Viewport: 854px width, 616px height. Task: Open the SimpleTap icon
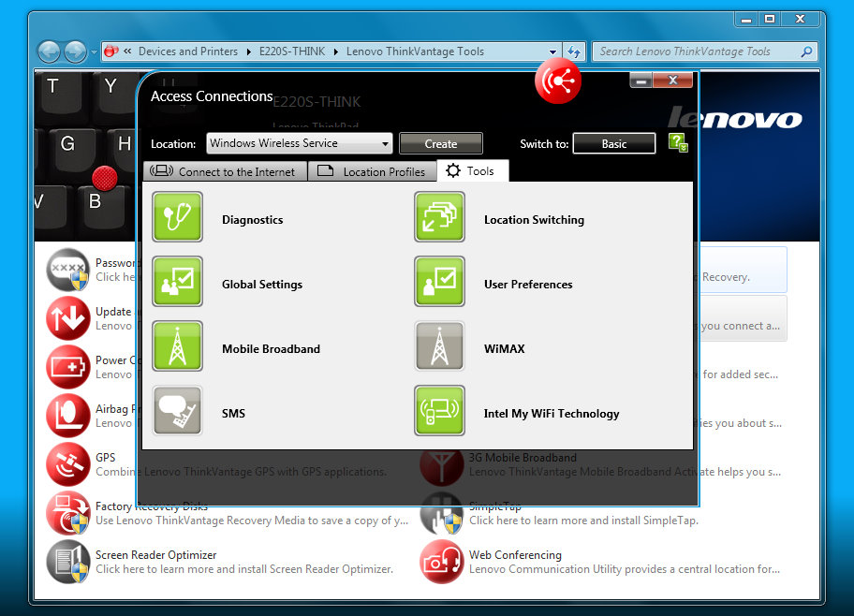[441, 515]
